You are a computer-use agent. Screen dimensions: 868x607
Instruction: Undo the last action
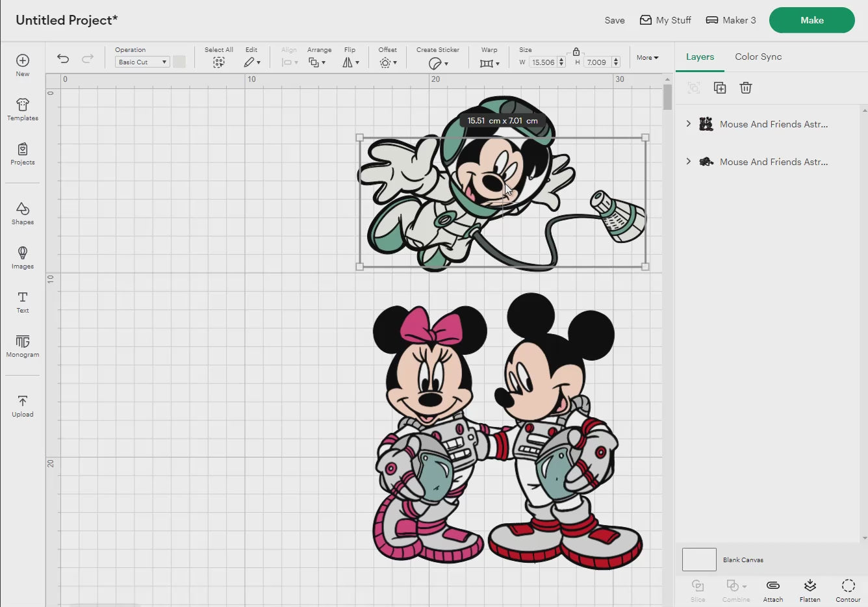(63, 58)
